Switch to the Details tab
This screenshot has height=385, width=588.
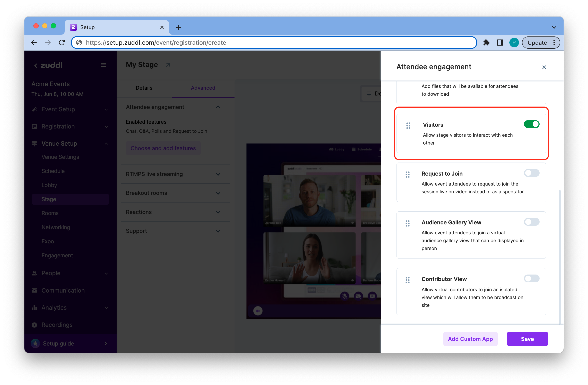pos(144,88)
